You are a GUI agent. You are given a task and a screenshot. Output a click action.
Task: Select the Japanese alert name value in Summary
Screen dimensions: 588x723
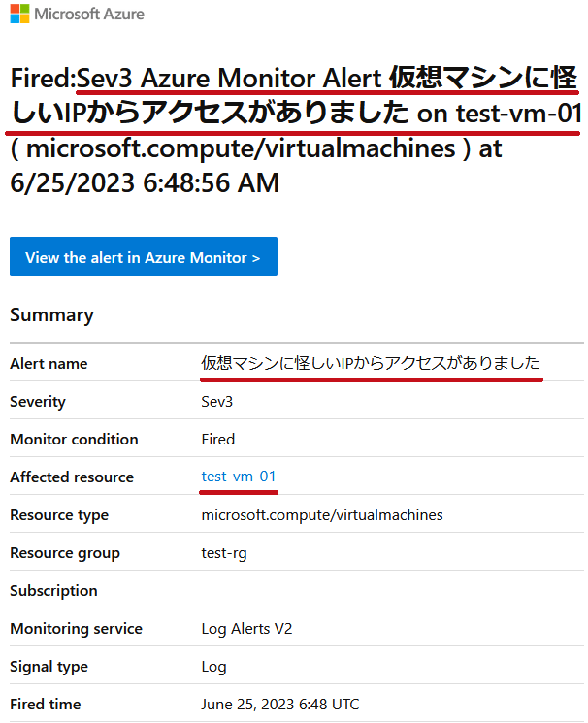point(371,363)
